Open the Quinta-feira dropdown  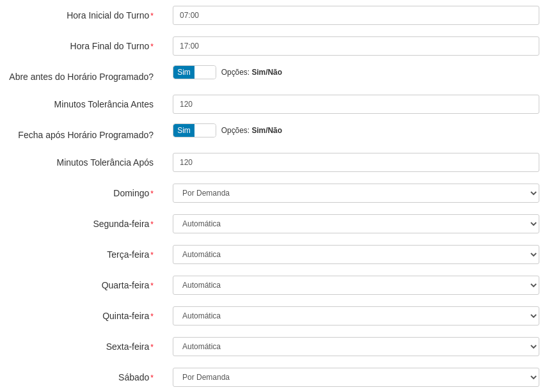pos(356,316)
